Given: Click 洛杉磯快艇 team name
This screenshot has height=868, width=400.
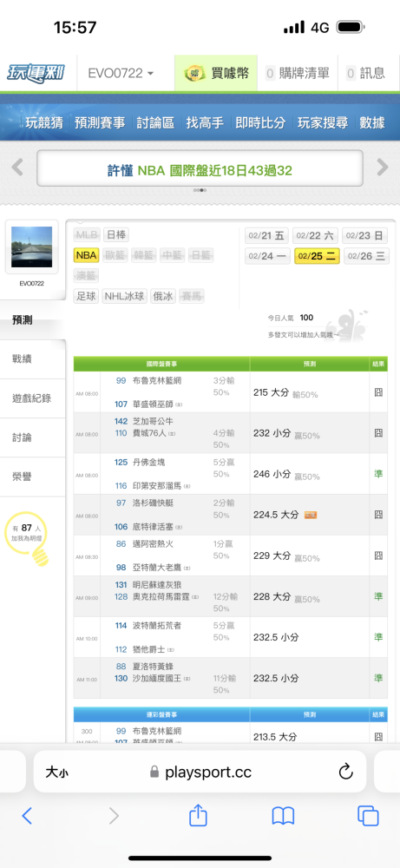Looking at the screenshot, I should click(154, 503).
